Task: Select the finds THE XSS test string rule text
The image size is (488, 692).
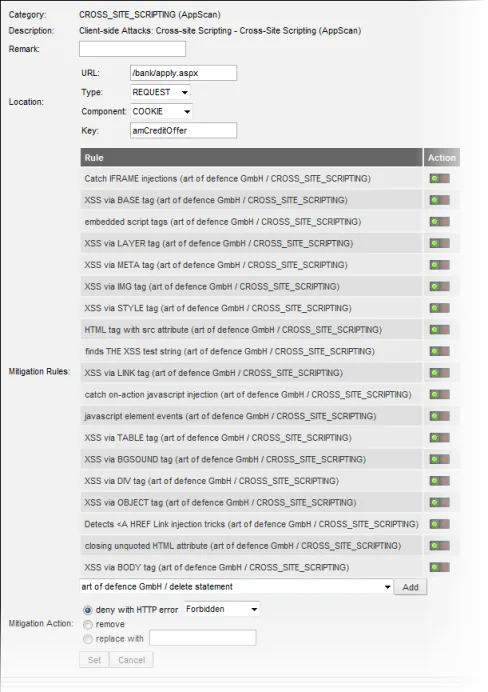Action: point(230,351)
